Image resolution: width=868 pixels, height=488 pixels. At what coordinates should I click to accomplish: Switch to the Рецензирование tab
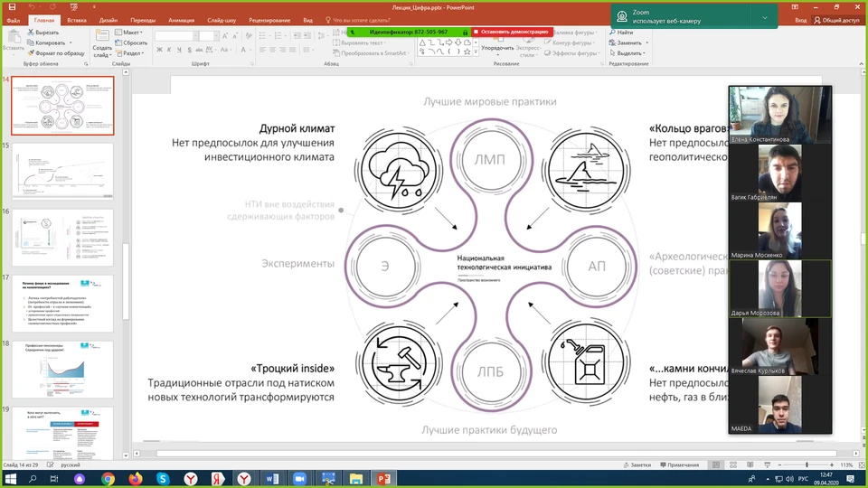tap(269, 20)
